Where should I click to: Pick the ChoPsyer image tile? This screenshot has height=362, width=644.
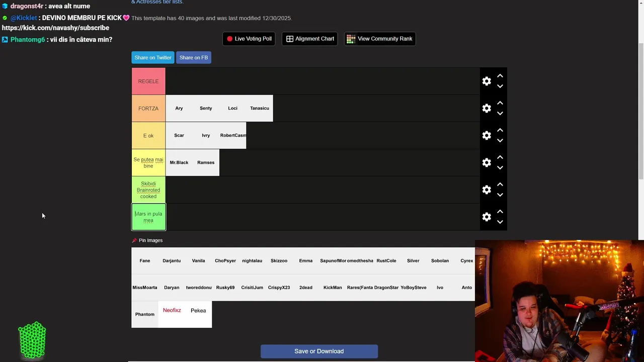point(225,260)
